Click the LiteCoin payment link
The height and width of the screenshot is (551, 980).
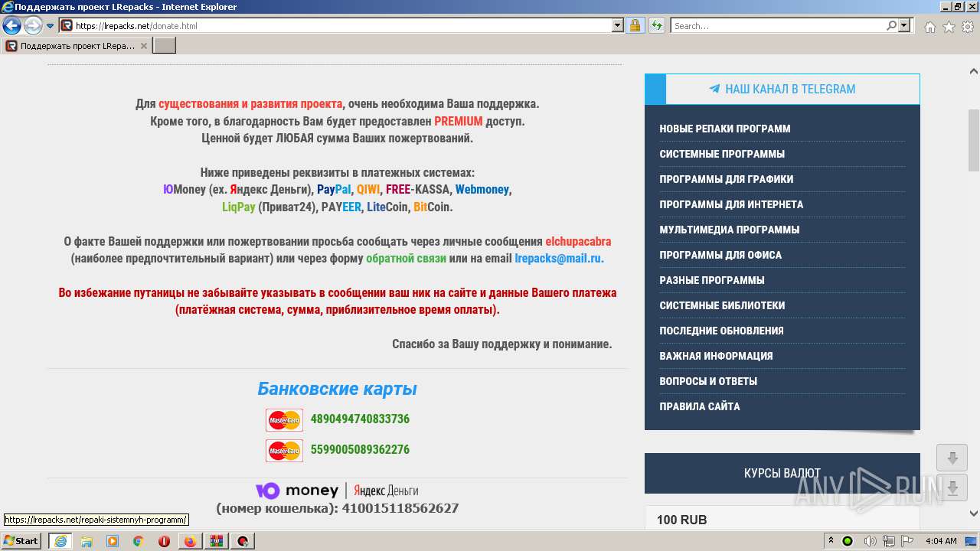click(387, 207)
